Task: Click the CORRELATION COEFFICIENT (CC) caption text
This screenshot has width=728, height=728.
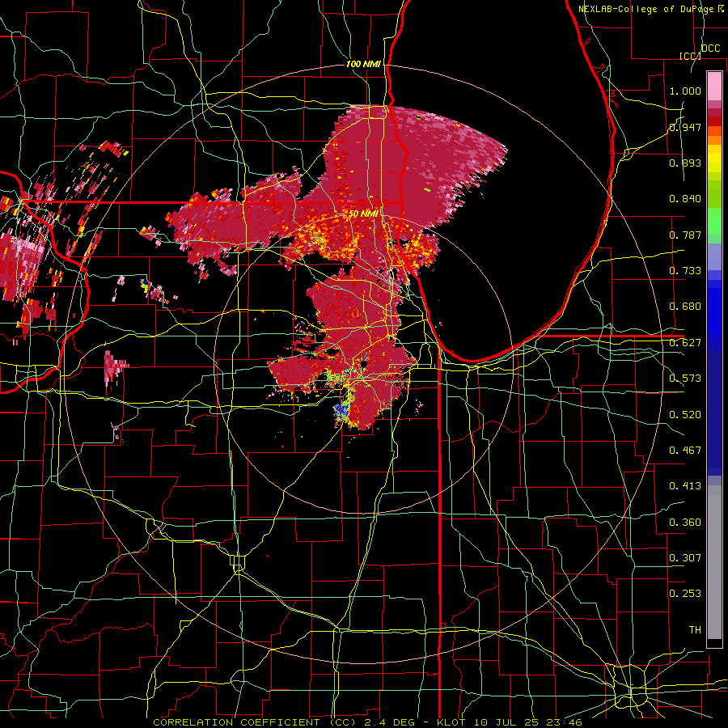Action: pos(255,722)
